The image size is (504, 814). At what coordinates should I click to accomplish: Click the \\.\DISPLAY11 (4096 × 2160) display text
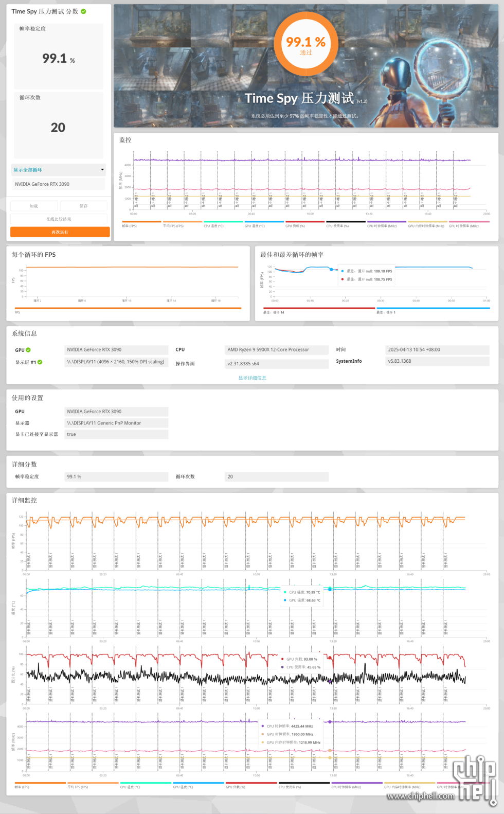pyautogui.click(x=116, y=362)
